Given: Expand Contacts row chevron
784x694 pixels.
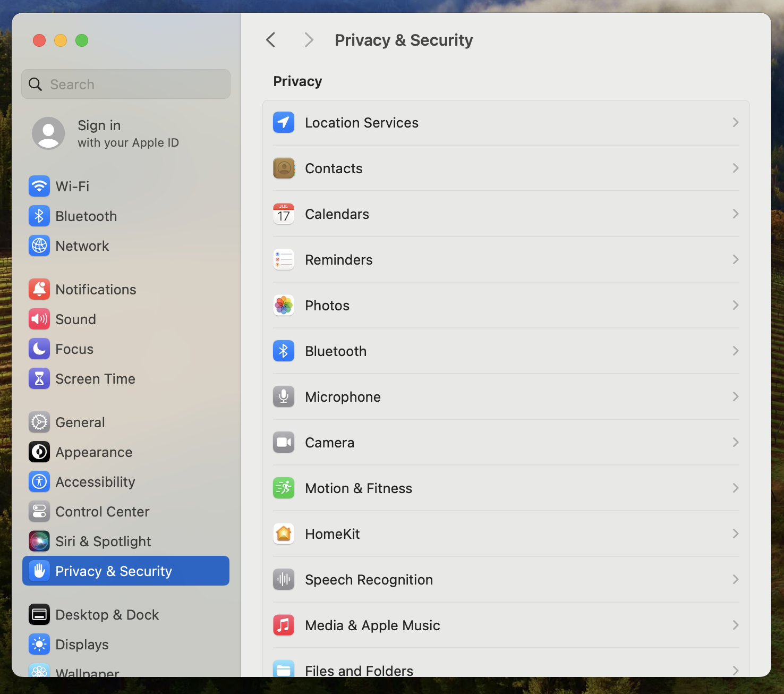Looking at the screenshot, I should pyautogui.click(x=736, y=168).
